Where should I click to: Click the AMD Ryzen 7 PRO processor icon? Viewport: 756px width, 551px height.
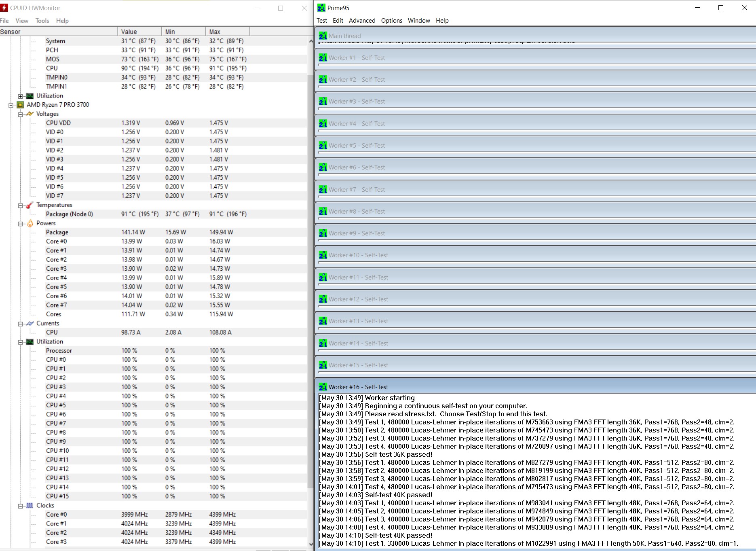20,105
